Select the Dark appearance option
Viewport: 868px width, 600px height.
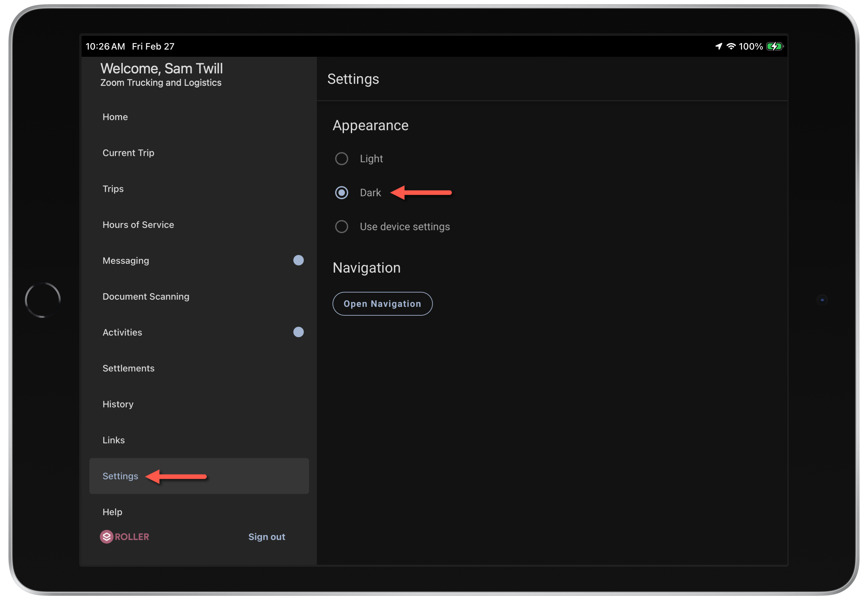(x=341, y=192)
